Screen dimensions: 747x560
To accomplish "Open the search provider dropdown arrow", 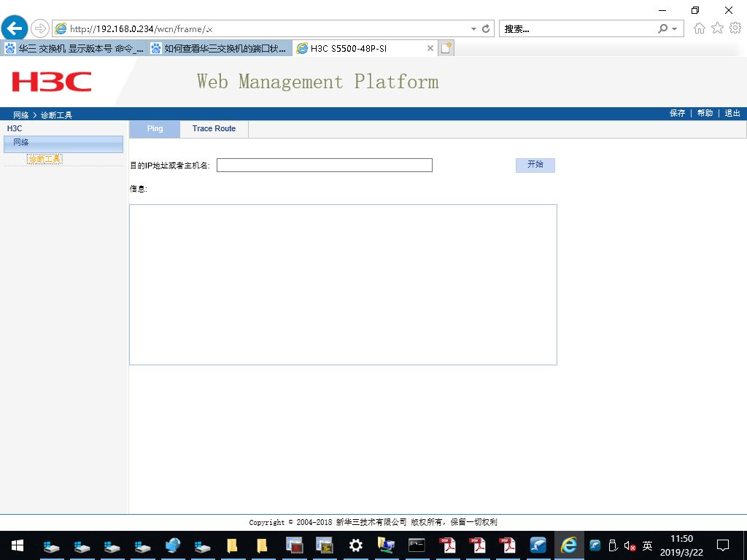I will (675, 29).
